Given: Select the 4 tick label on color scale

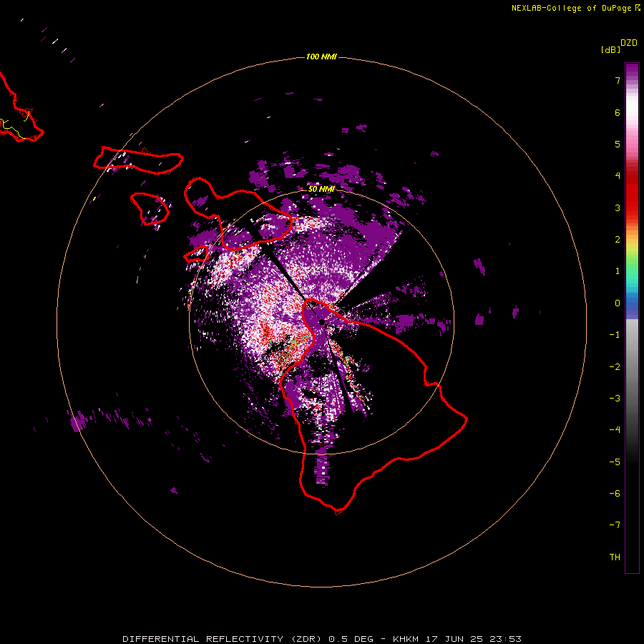Looking at the screenshot, I should (618, 176).
